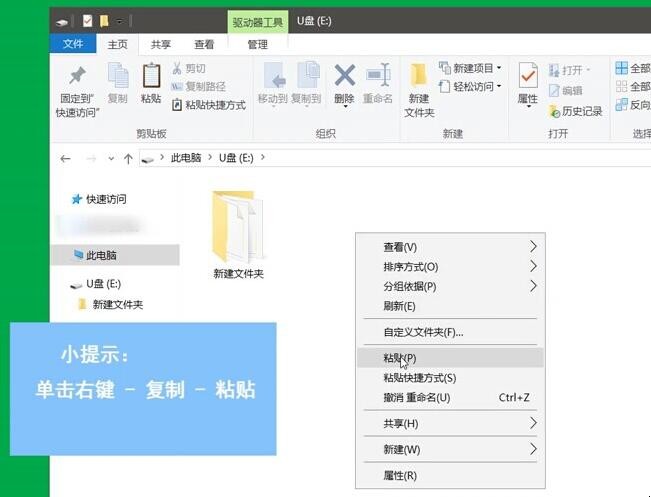Screen dimensions: 651x497
Task: Switch to the 查看 ribbon tab
Action: point(204,44)
